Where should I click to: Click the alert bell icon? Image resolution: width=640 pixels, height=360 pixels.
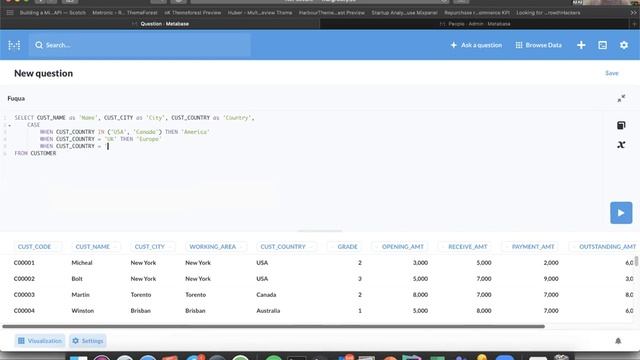[x=618, y=340]
